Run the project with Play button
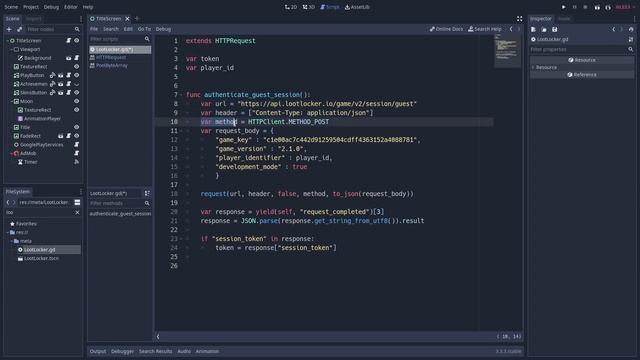The image size is (640, 360). 564,7
